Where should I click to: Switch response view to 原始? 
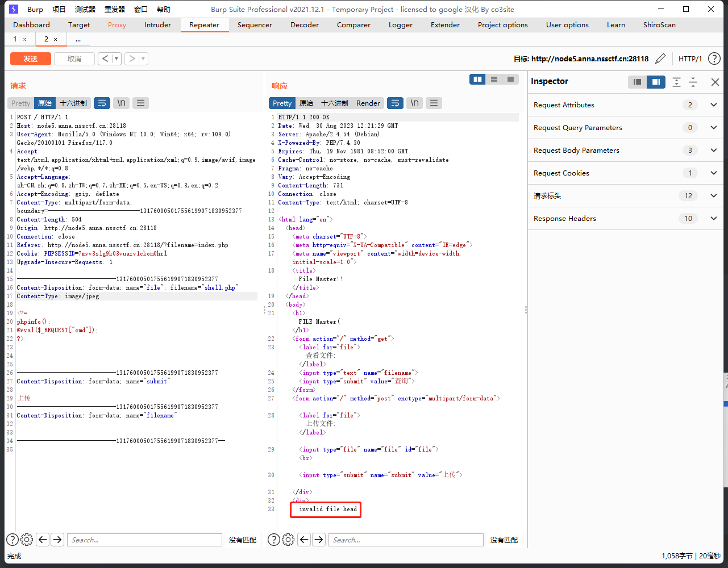[x=306, y=103]
